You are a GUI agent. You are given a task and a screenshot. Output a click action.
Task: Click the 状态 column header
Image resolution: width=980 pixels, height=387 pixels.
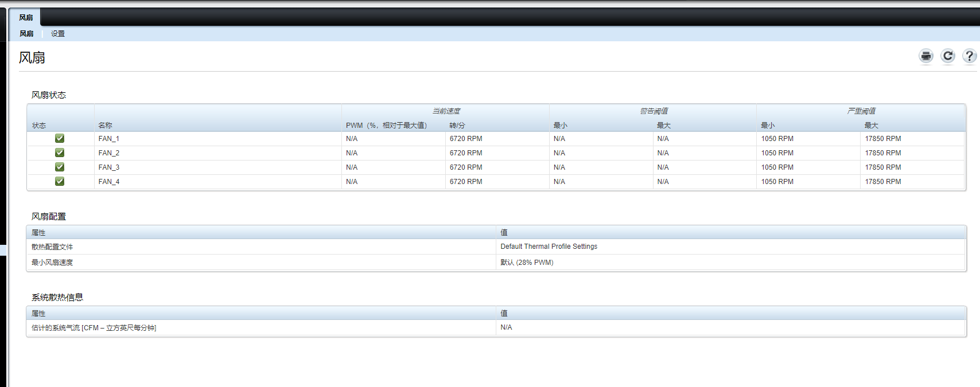pyautogui.click(x=39, y=125)
